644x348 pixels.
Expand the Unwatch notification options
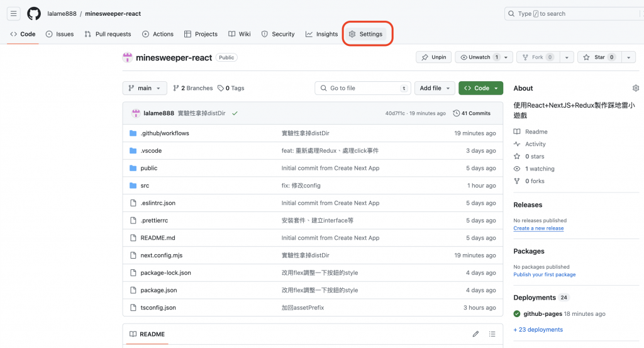(506, 57)
